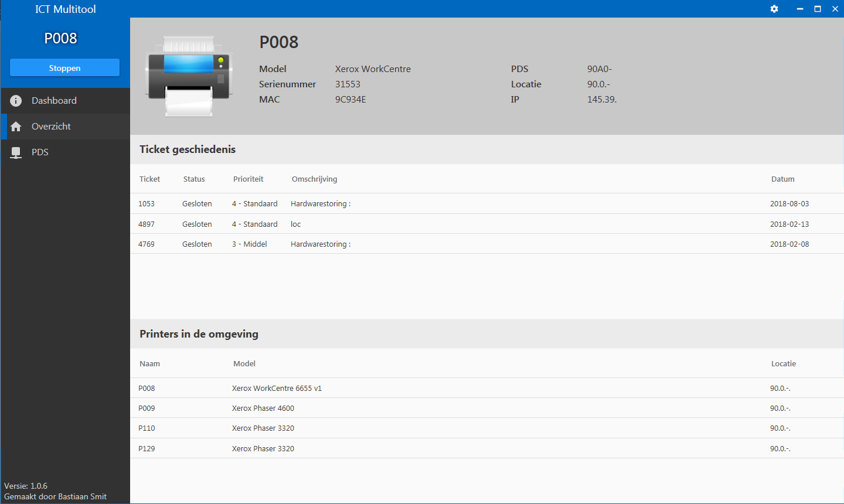Click the Model column header in printers list
844x504 pixels.
[244, 364]
